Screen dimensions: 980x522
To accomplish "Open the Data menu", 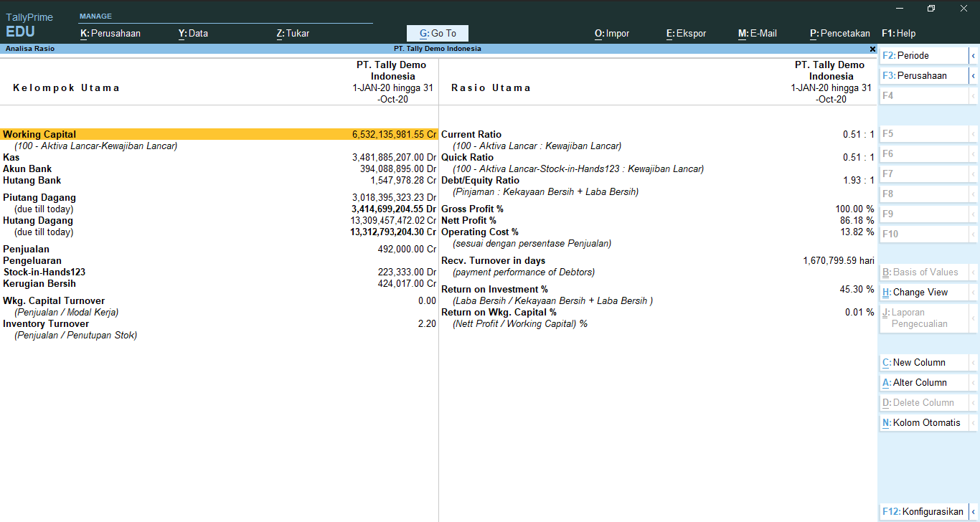I will (x=193, y=33).
